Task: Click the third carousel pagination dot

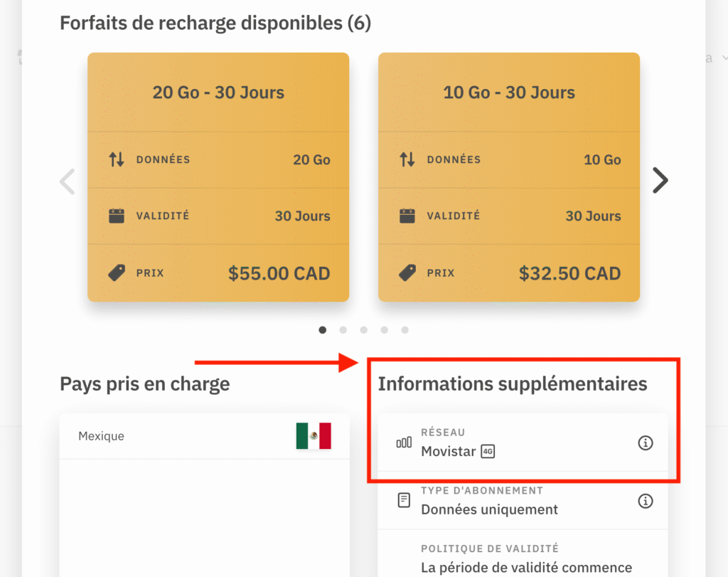Action: [363, 329]
